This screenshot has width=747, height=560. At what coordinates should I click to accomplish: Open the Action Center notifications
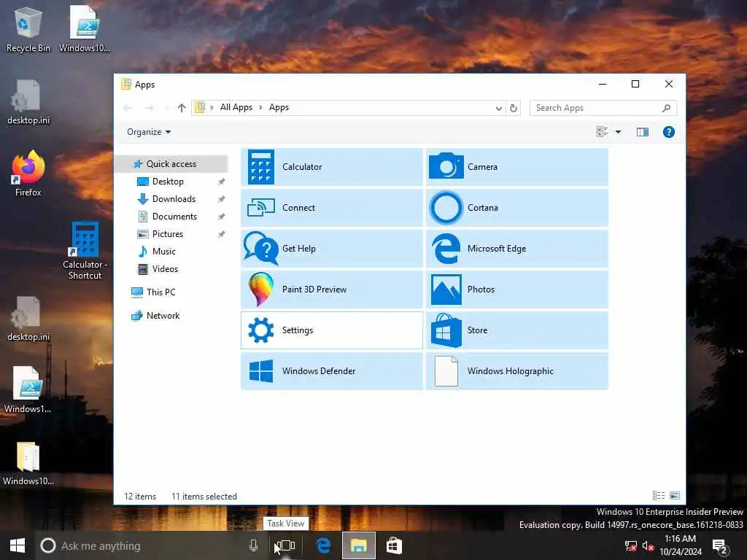(x=720, y=546)
